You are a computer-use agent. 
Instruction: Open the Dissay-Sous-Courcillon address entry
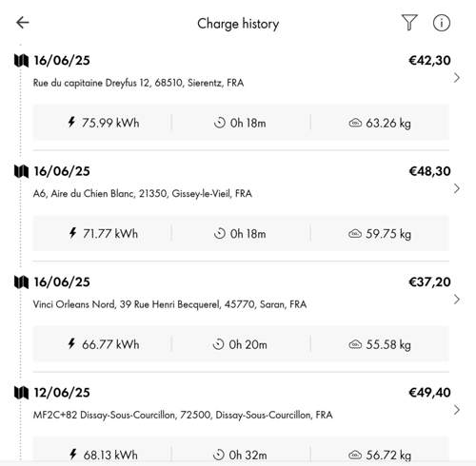[x=183, y=415]
